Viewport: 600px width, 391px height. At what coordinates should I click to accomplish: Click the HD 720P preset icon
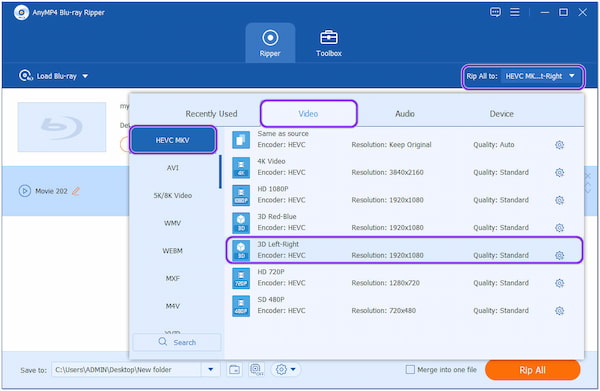pos(241,278)
